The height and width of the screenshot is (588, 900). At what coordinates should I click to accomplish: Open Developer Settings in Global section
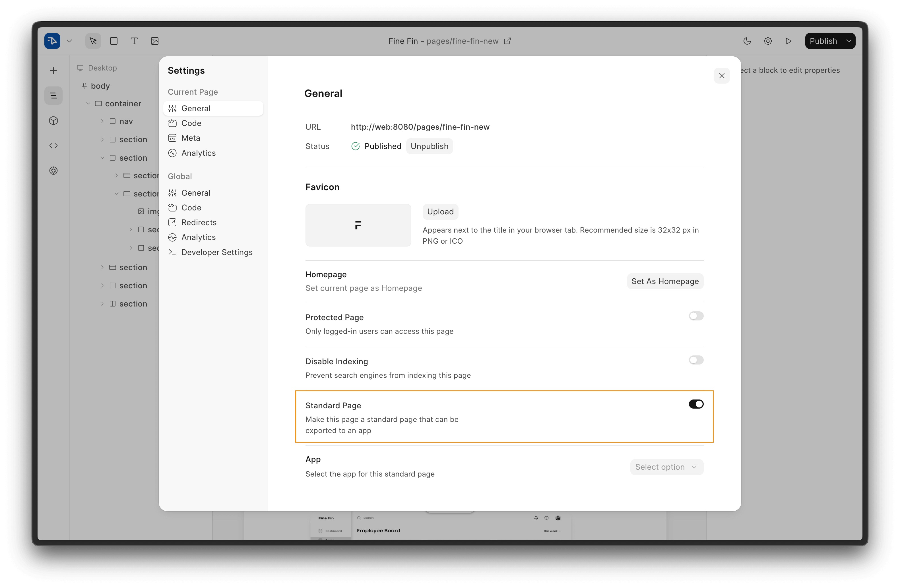tap(217, 252)
